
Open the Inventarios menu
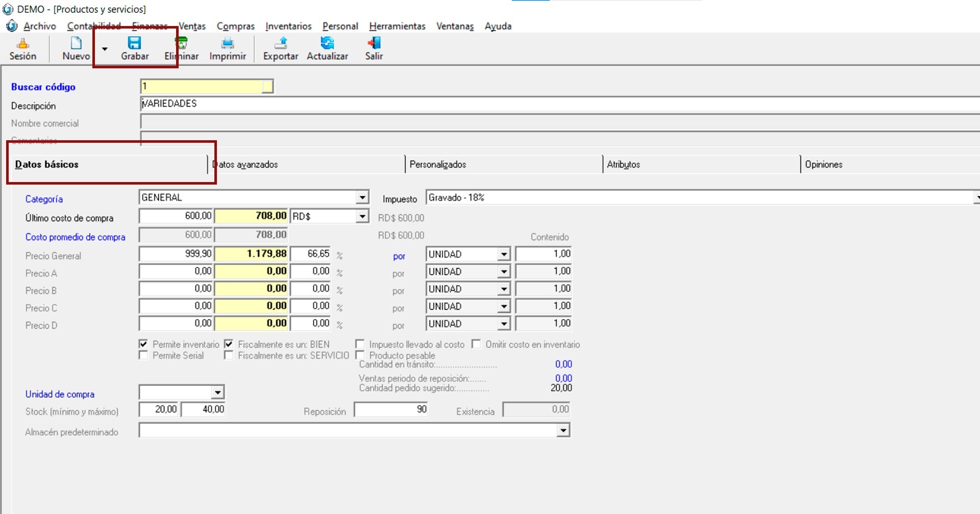coord(288,26)
